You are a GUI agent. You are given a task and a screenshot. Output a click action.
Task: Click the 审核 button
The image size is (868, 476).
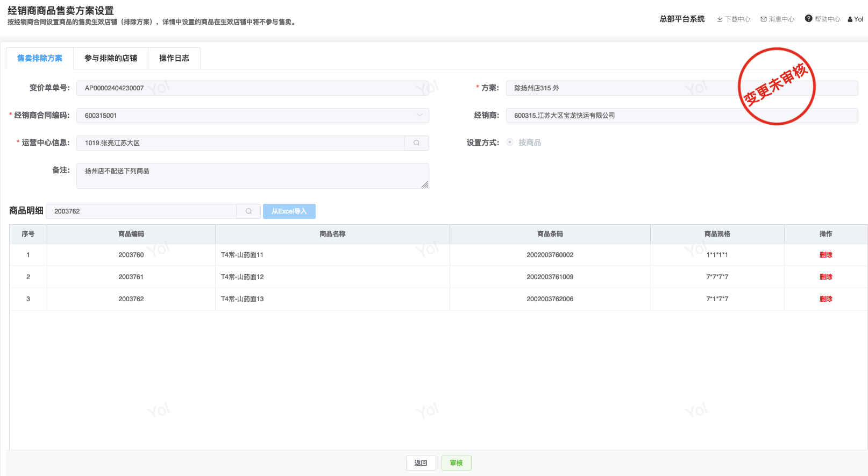[456, 463]
